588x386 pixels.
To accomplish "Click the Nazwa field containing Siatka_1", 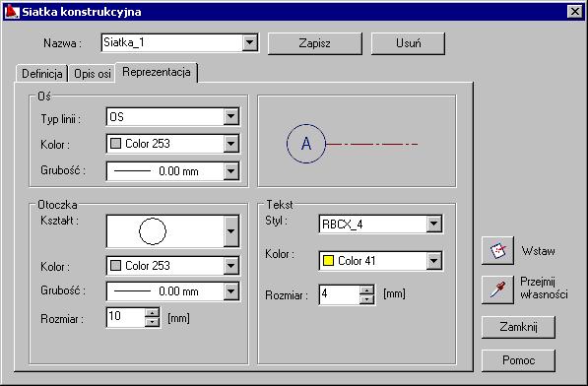I will [x=172, y=42].
